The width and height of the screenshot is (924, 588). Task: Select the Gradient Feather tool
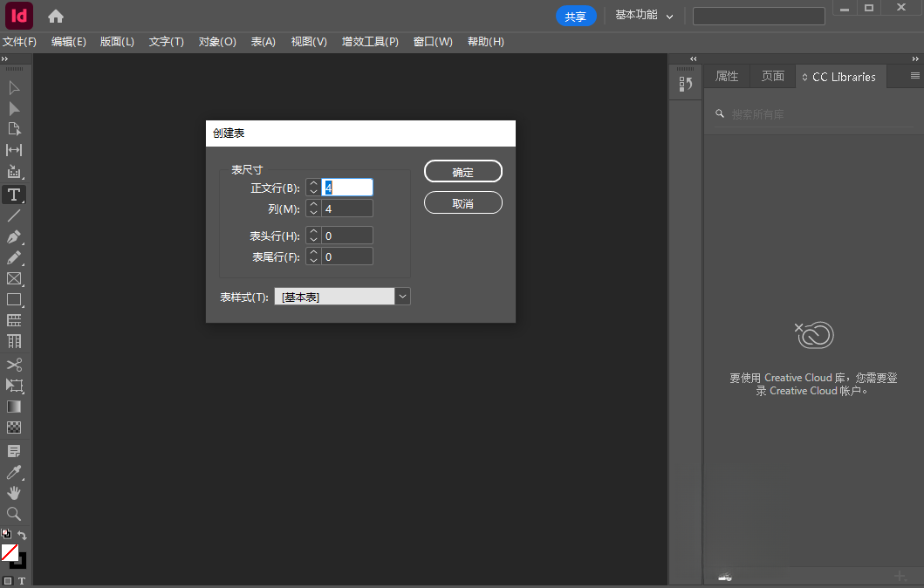point(14,427)
